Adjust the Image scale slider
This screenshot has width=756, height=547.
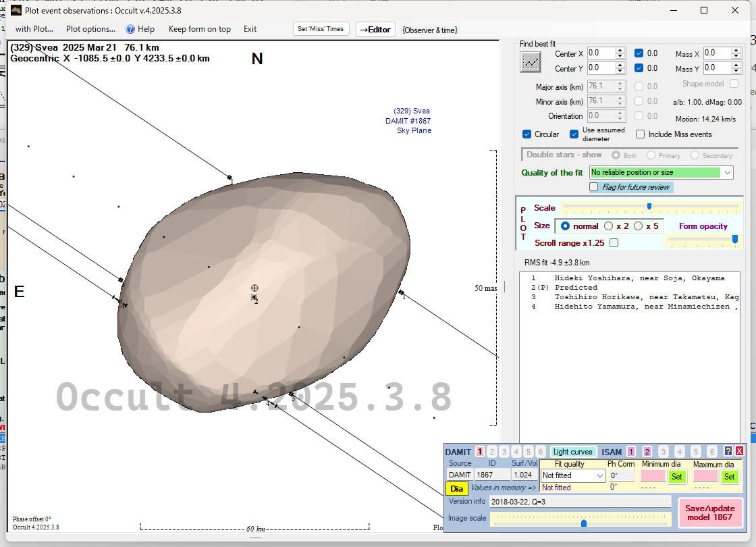[x=584, y=523]
